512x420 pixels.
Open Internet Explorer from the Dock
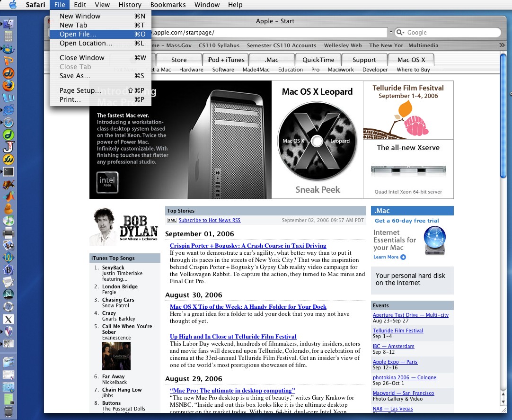(8, 110)
